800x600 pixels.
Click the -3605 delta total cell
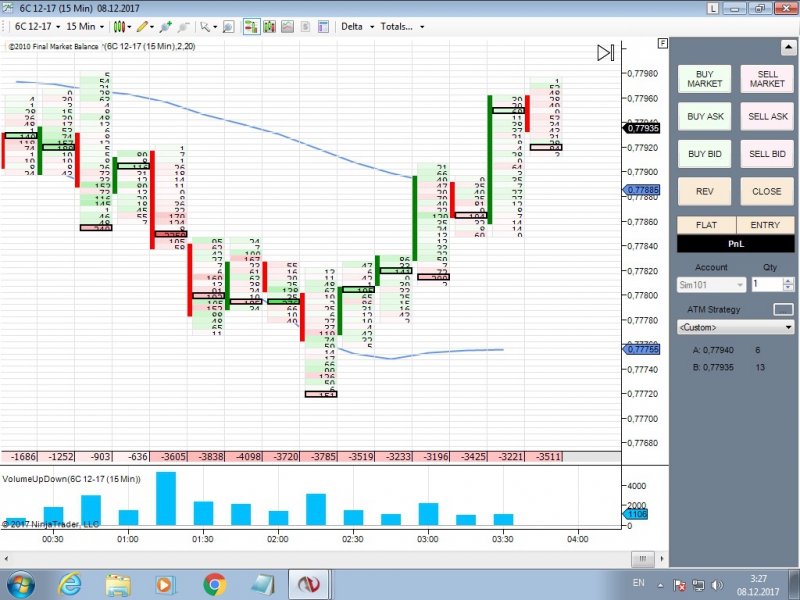169,456
